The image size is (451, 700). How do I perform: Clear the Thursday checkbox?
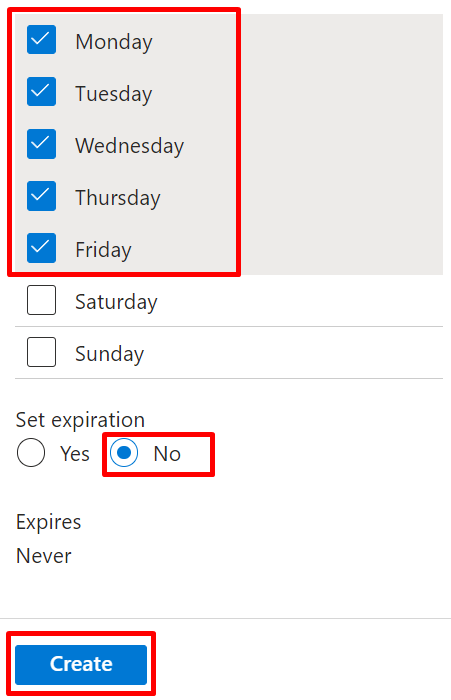tap(41, 196)
